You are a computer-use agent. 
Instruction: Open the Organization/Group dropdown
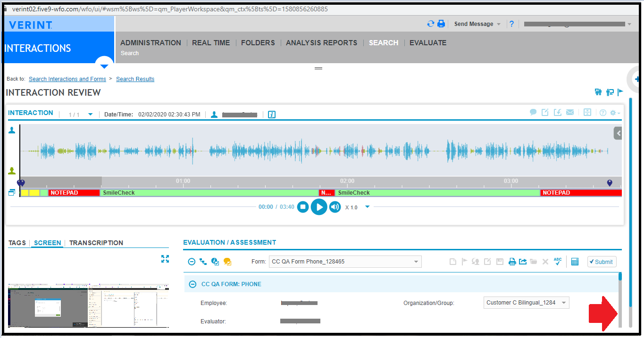tap(527, 303)
